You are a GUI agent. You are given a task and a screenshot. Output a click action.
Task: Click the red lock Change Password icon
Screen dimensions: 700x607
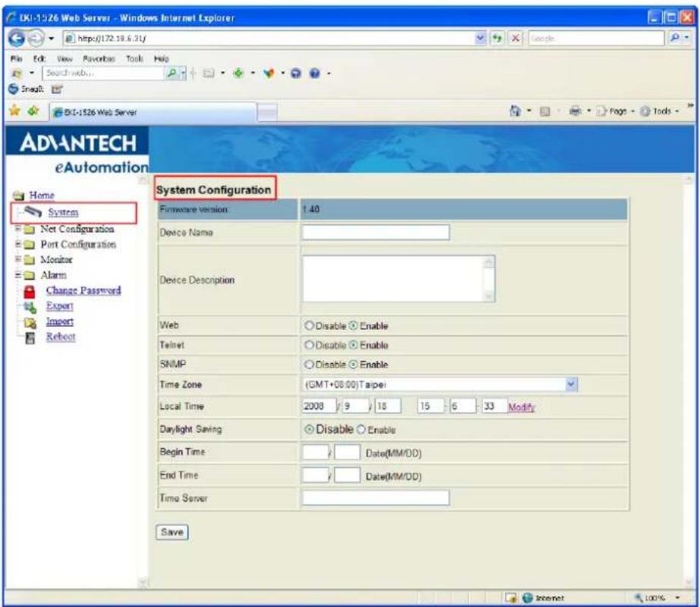pyautogui.click(x=30, y=292)
